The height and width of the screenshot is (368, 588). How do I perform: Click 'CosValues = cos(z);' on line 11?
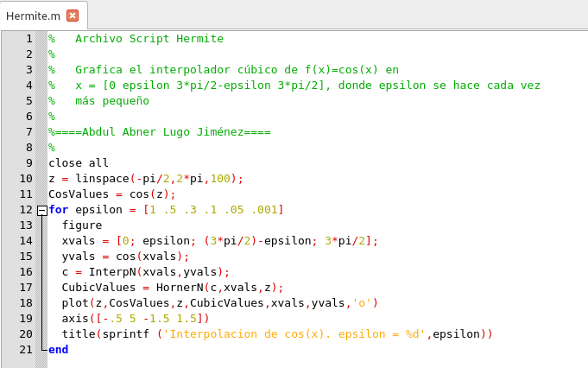pos(112,194)
